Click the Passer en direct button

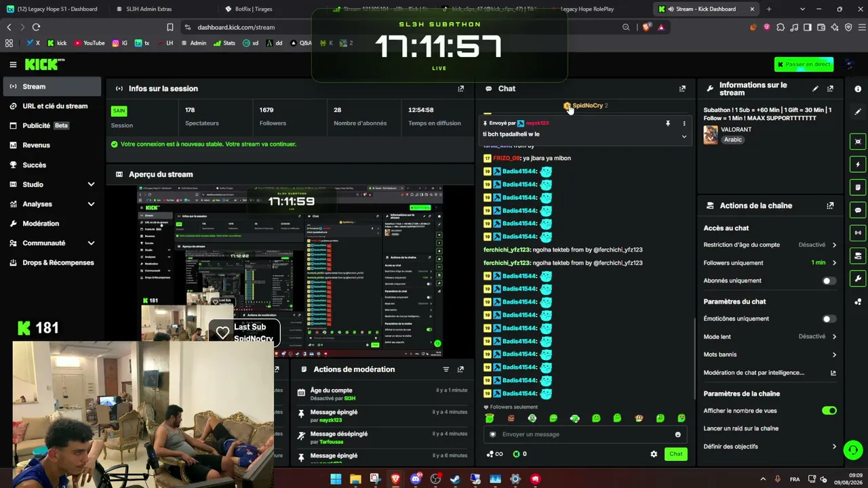pos(804,64)
